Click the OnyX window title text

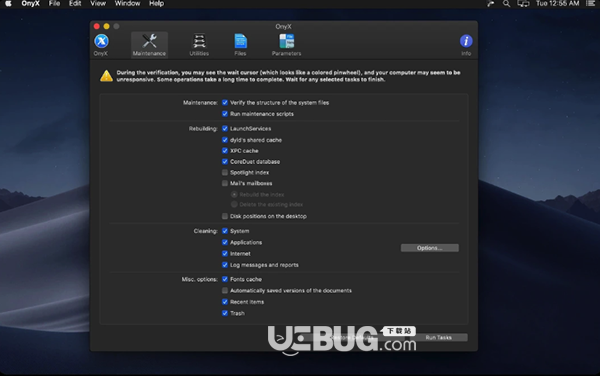point(284,26)
